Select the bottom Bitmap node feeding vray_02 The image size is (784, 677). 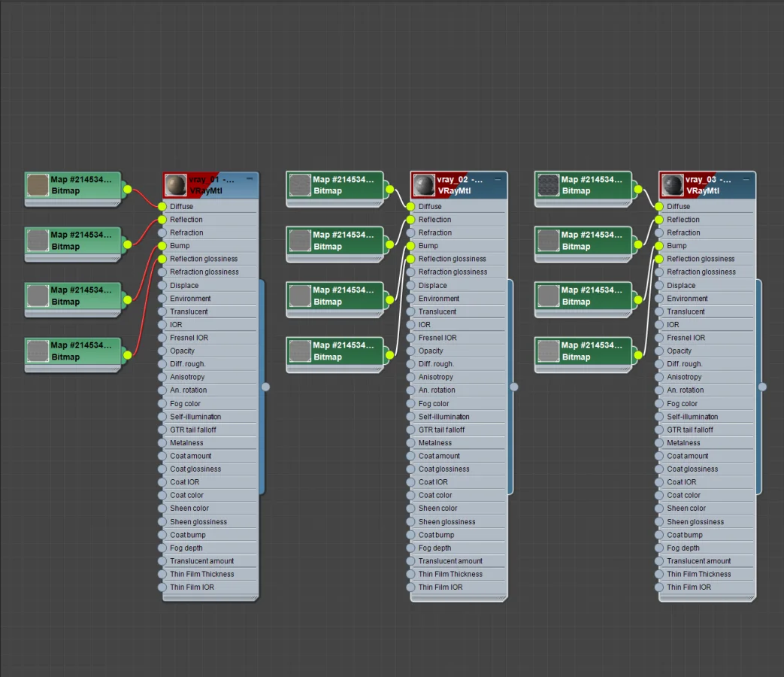tap(335, 354)
